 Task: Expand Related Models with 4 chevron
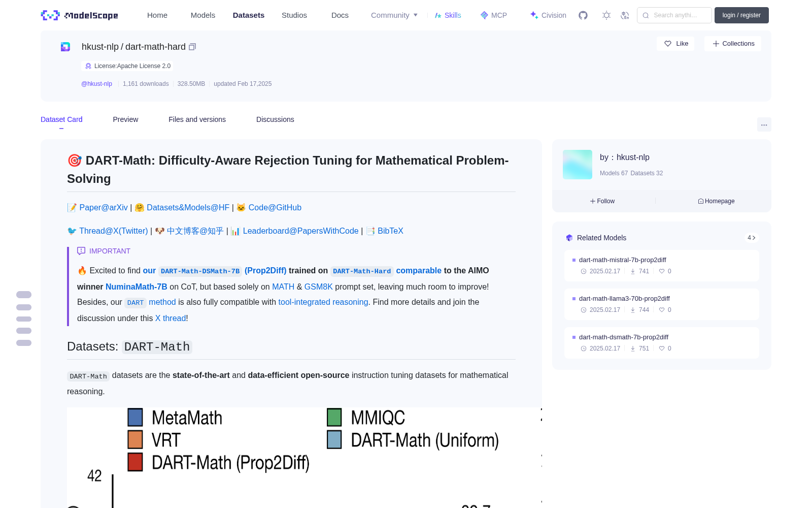click(x=752, y=238)
